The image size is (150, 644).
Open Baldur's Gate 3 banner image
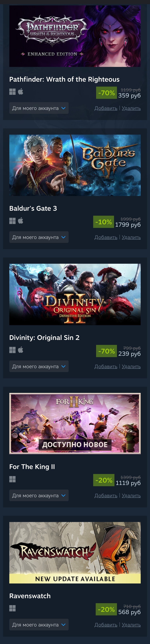(75, 165)
